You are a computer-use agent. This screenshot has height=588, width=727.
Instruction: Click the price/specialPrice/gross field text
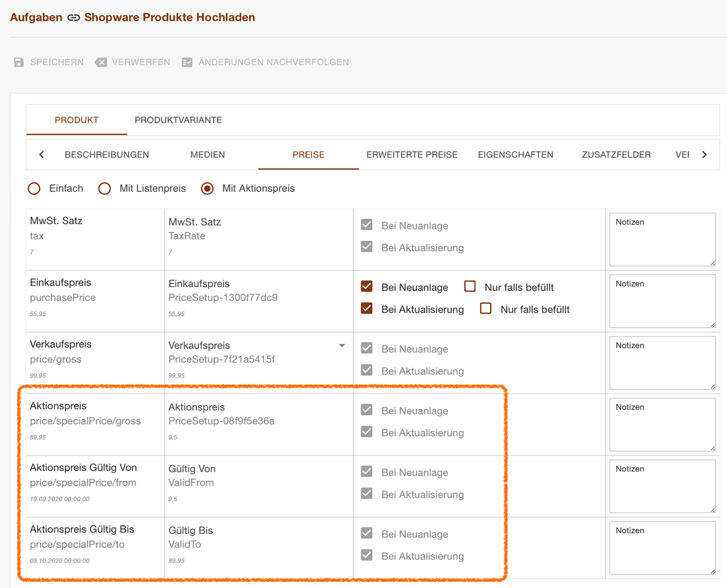click(85, 421)
